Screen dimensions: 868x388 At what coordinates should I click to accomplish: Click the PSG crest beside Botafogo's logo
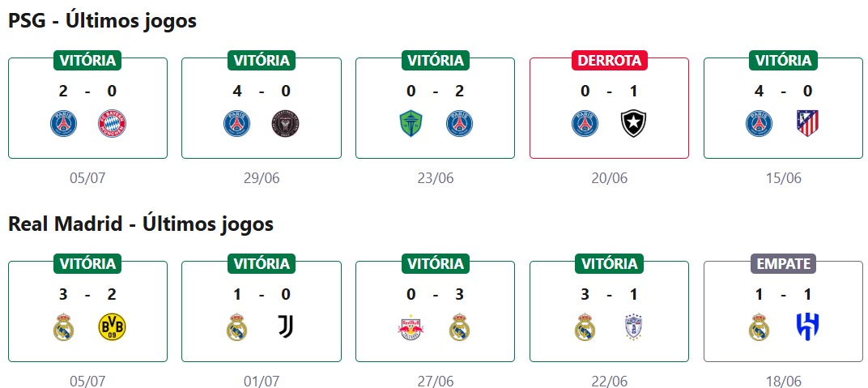tap(585, 123)
